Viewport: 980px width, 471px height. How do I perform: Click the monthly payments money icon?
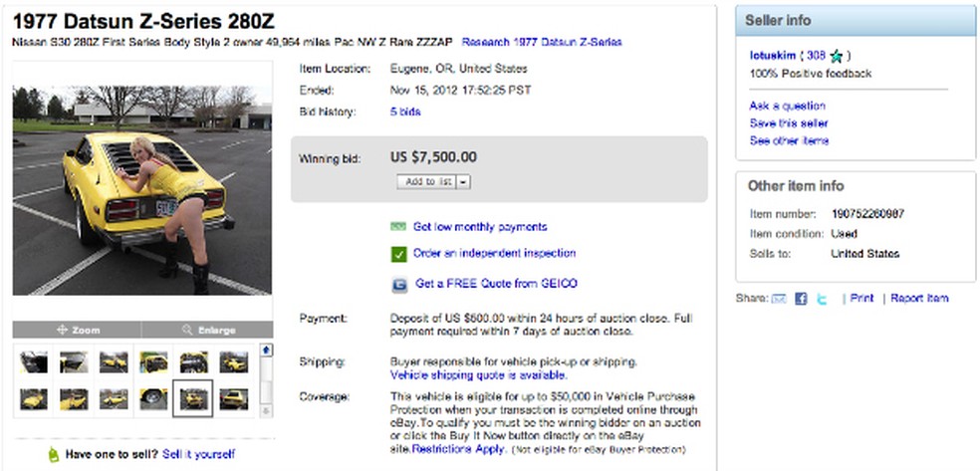[399, 227]
